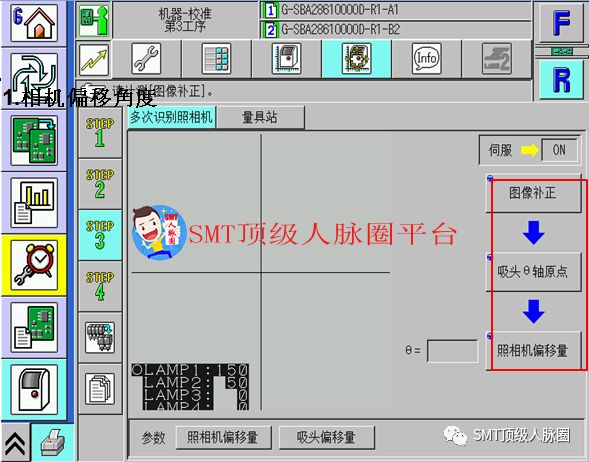Open the wrench tool toolbar icon
Image resolution: width=589 pixels, height=462 pixels.
tap(146, 59)
